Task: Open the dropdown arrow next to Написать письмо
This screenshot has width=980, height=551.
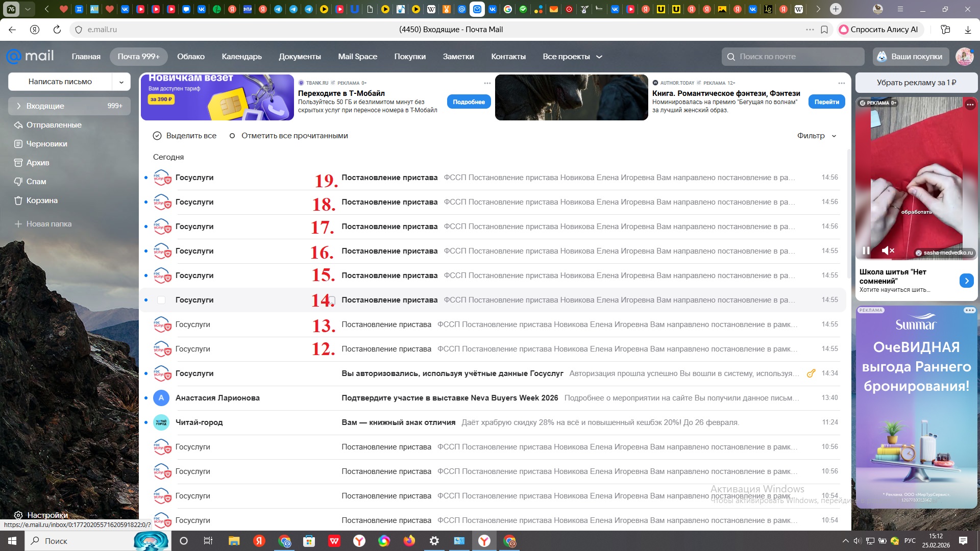Action: [121, 82]
